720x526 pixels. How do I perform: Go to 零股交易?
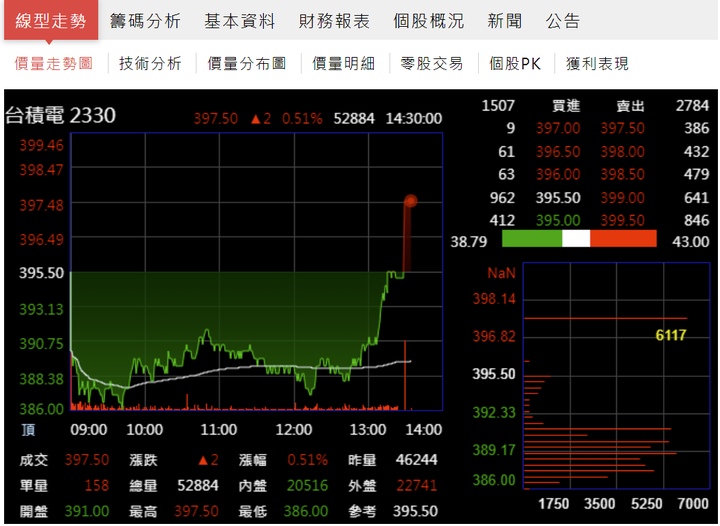pos(432,63)
